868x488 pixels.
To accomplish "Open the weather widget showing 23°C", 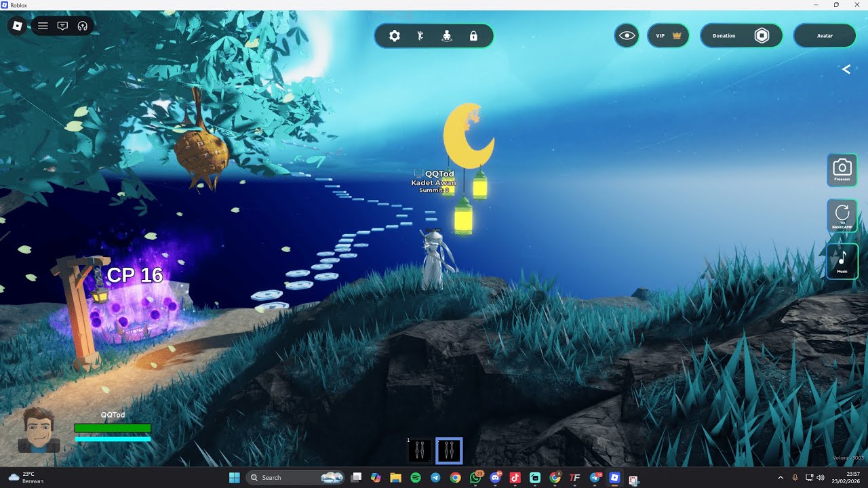I will (x=26, y=478).
